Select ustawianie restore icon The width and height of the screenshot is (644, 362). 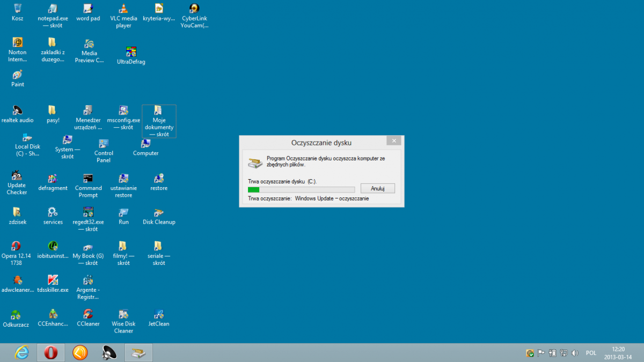(123, 178)
